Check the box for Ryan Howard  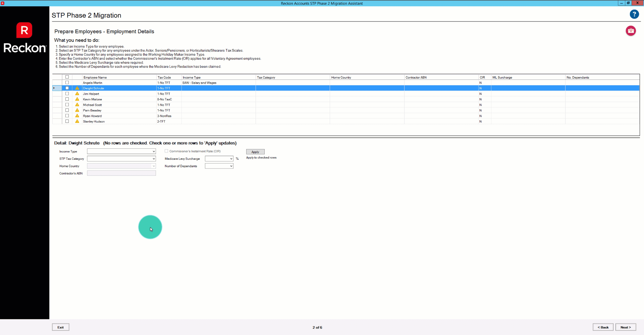tap(67, 116)
